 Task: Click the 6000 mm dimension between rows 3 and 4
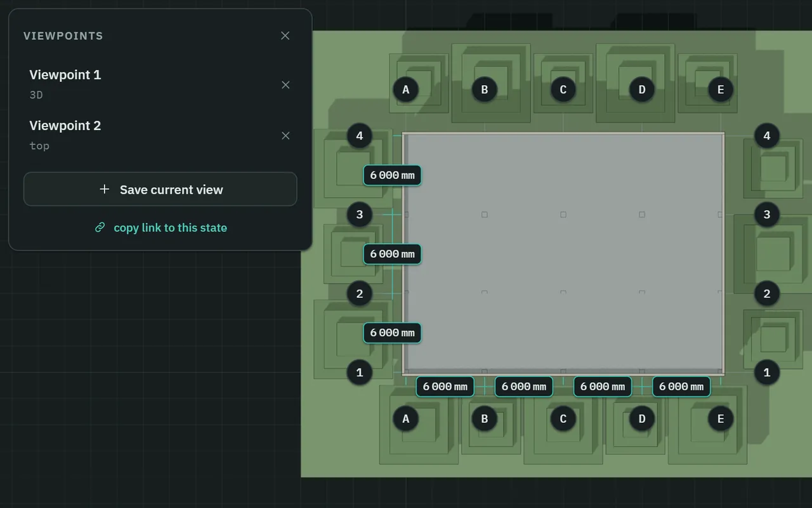(x=392, y=175)
